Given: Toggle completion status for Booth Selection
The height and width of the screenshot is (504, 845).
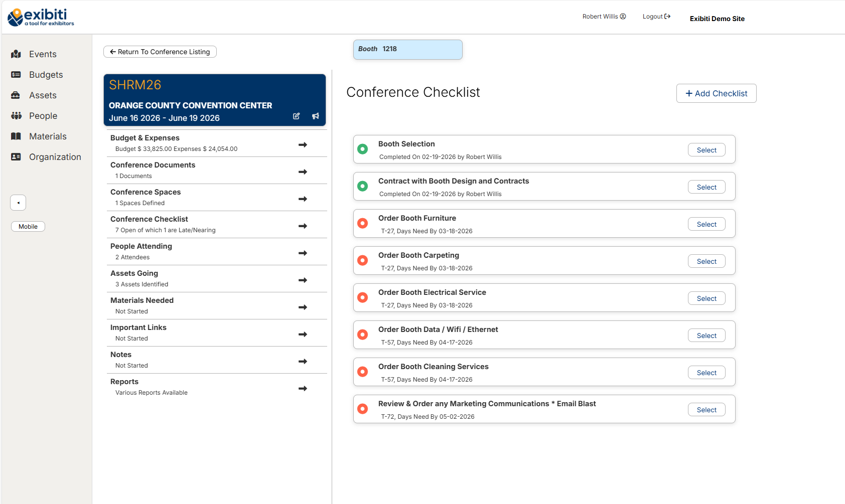Looking at the screenshot, I should 363,149.
